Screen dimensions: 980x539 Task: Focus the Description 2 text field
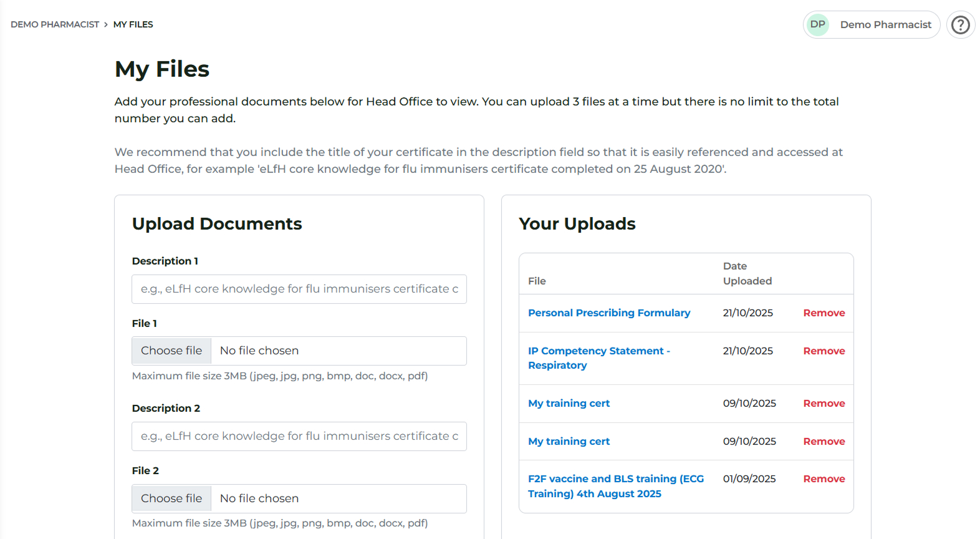(299, 436)
